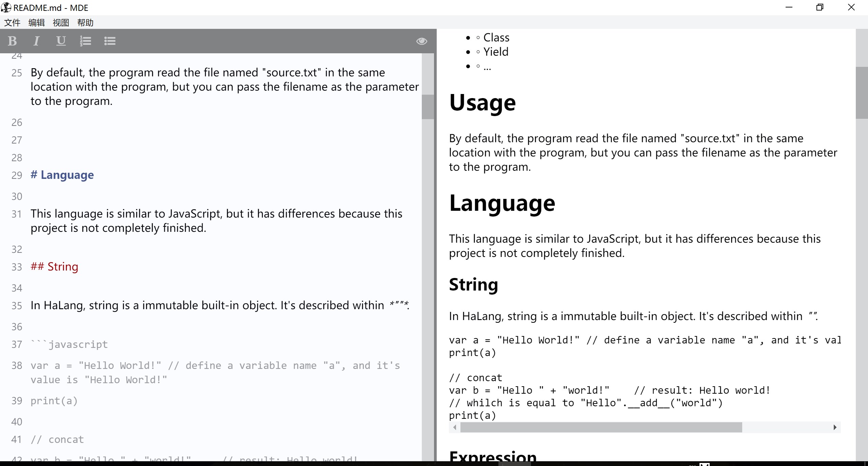Viewport: 868px width, 466px height.
Task: Insert a numbered list via toolbar
Action: coord(85,41)
